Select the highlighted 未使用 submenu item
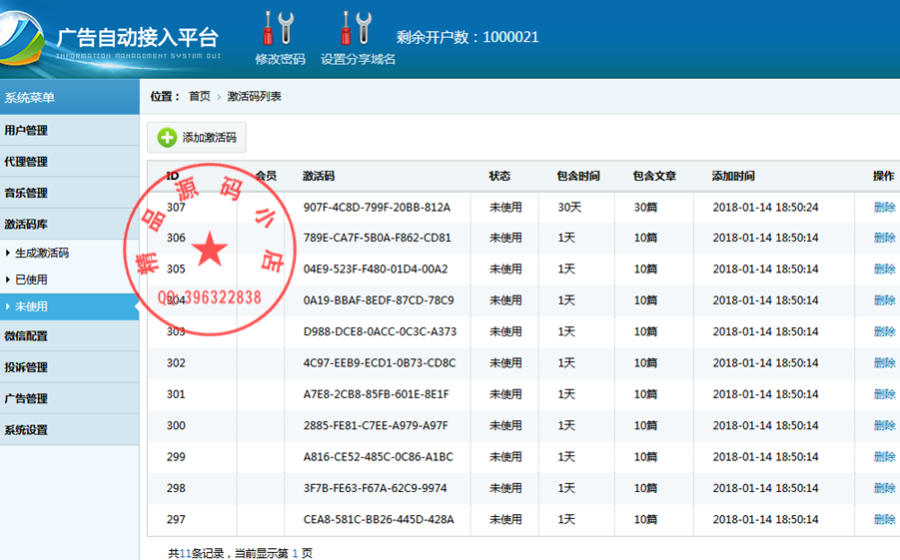 coord(69,306)
